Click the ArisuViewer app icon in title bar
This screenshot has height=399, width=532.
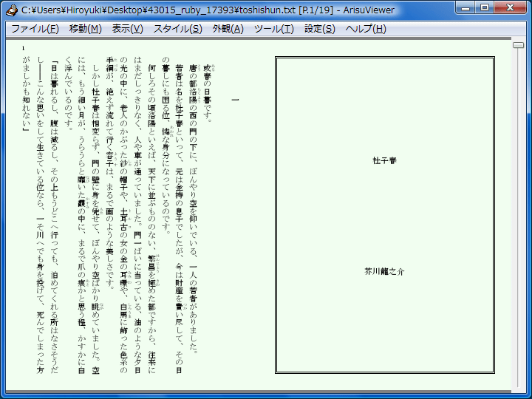tap(12, 10)
